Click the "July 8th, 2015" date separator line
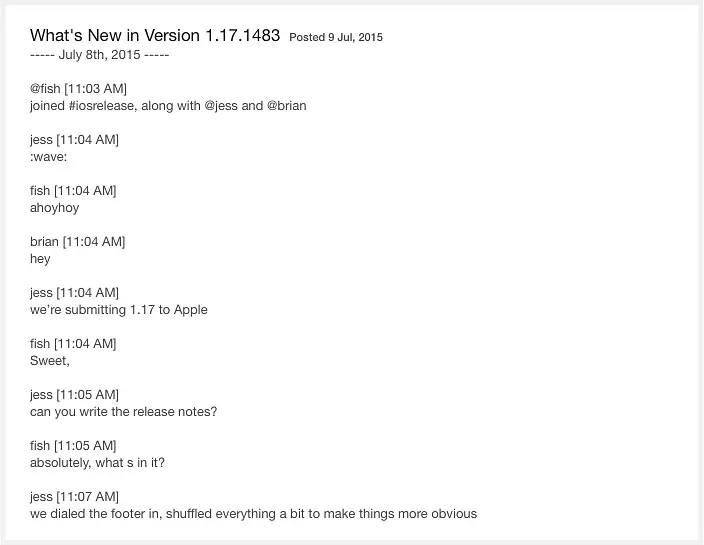The image size is (704, 545). [99, 55]
